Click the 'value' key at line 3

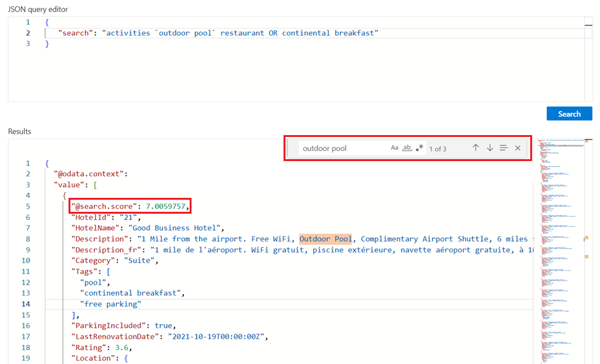tap(69, 185)
